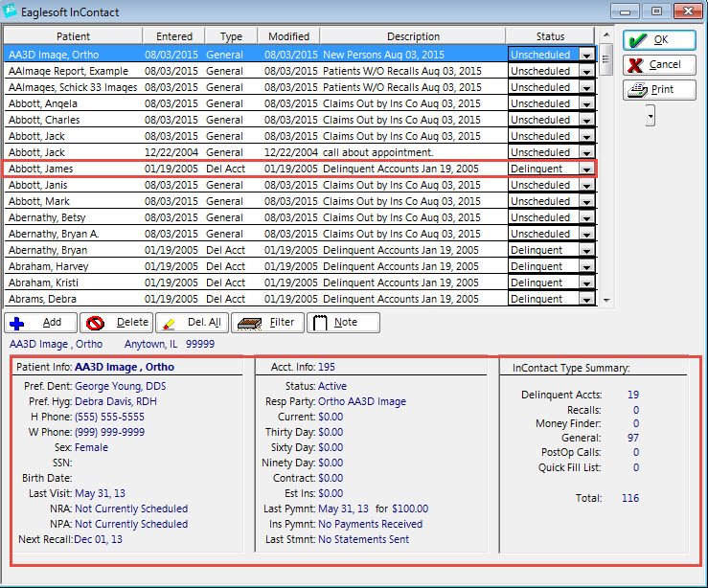This screenshot has width=708, height=588.
Task: Click the red prohibition Delete icon
Action: (x=95, y=323)
